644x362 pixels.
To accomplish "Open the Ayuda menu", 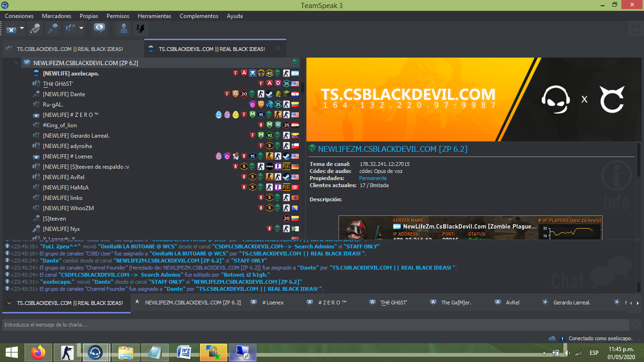I will (x=234, y=16).
